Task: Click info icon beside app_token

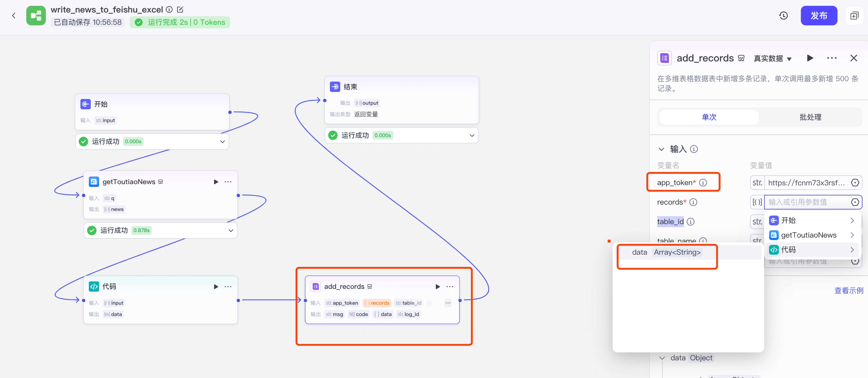Action: pyautogui.click(x=703, y=183)
